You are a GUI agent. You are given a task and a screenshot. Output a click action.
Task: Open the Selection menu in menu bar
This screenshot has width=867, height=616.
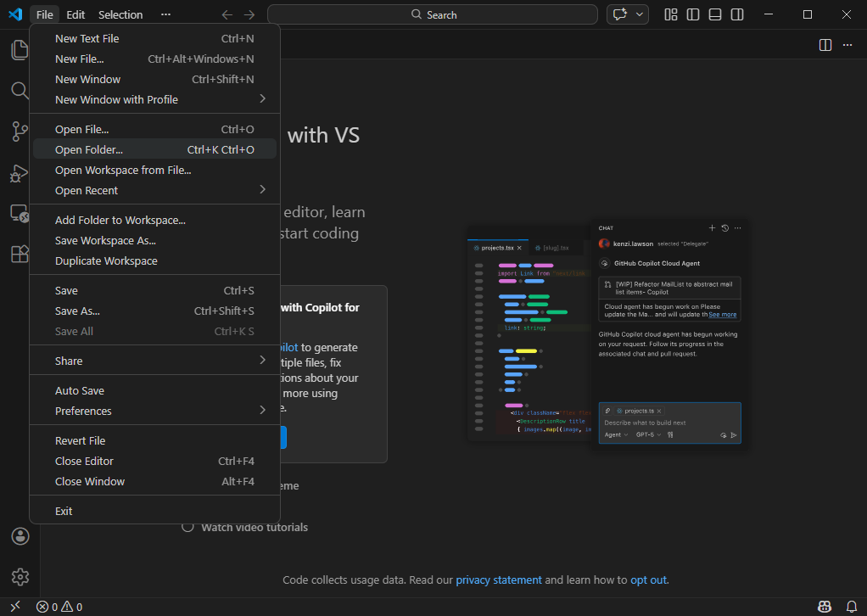120,14
